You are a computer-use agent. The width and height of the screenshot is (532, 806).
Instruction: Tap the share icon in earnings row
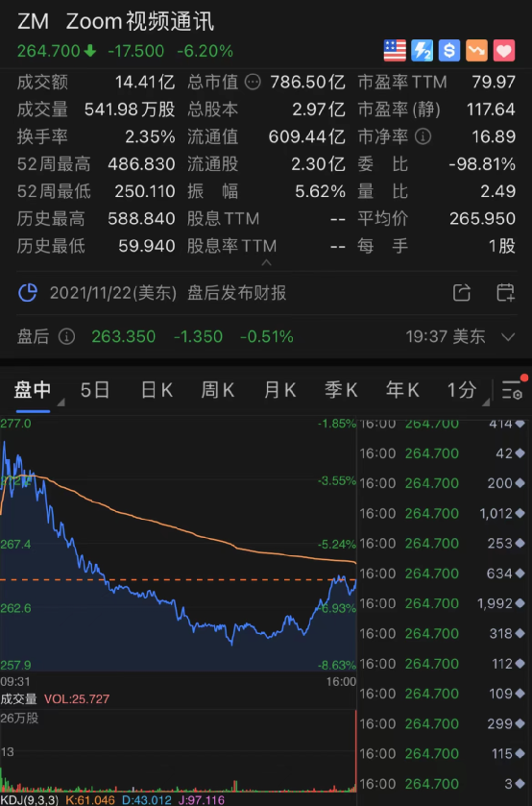pyautogui.click(x=462, y=293)
